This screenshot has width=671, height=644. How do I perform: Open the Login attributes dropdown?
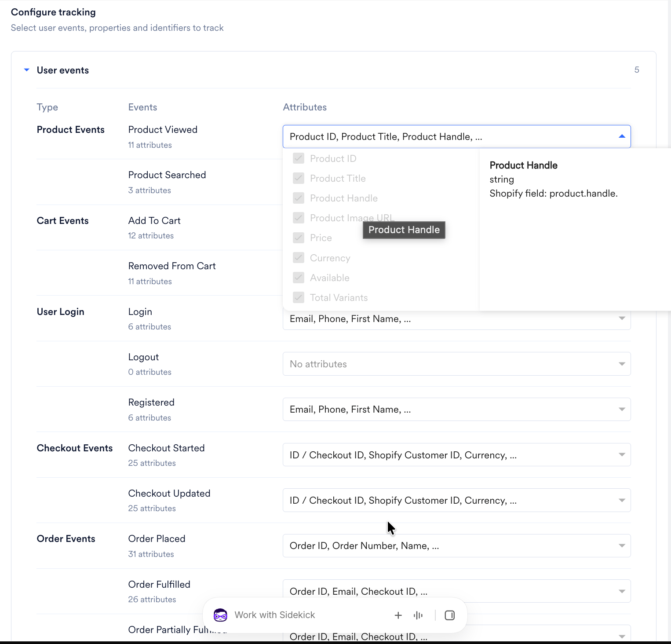click(456, 318)
